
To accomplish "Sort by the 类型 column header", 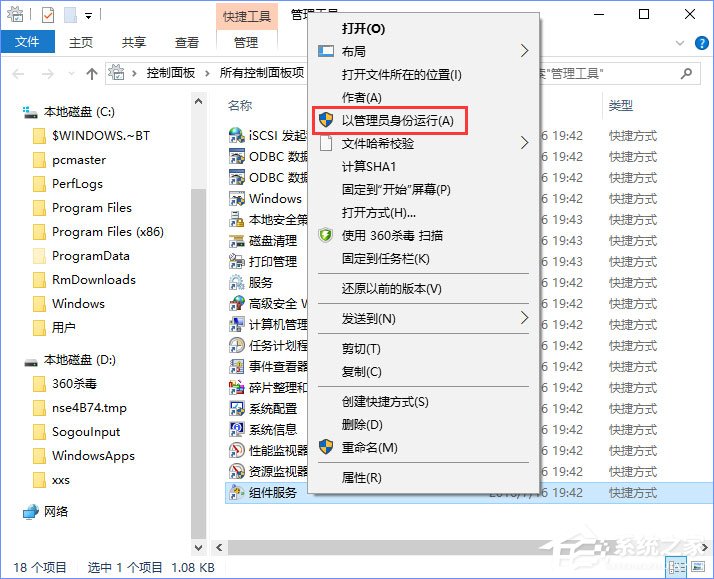I will pos(621,106).
